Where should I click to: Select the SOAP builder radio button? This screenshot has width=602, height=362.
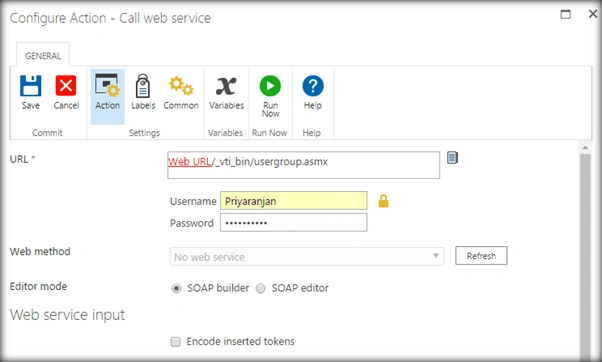(176, 288)
